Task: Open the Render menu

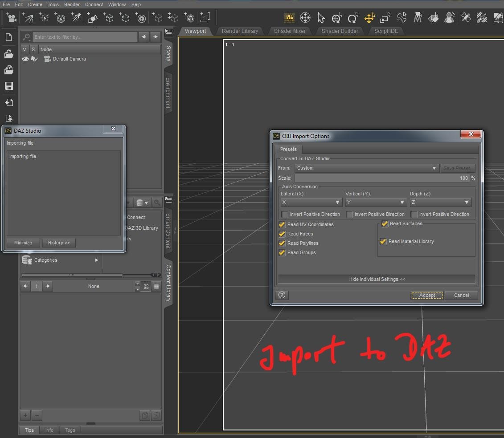Action: [x=72, y=4]
